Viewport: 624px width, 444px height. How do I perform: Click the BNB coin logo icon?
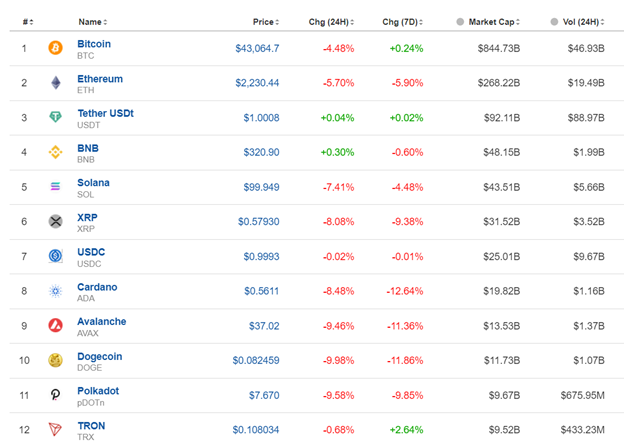point(56,152)
